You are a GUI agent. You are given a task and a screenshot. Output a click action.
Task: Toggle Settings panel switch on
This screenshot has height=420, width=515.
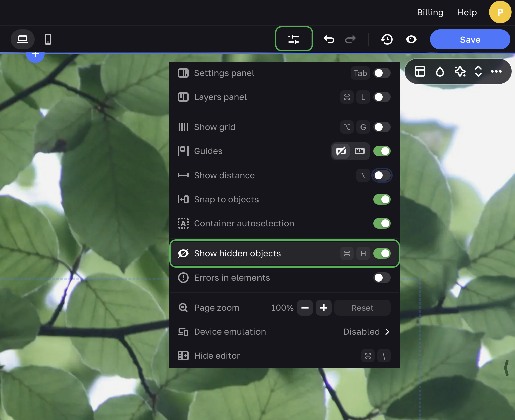pyautogui.click(x=382, y=73)
